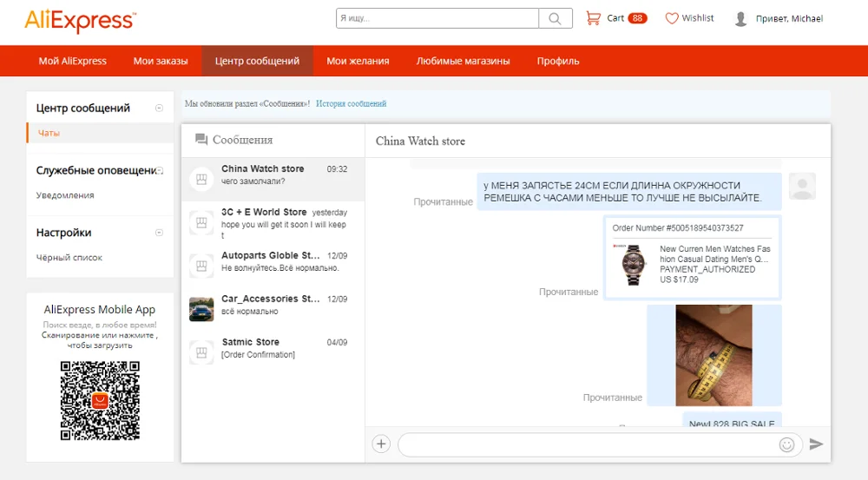Screen dimensions: 868x480
Task: Open the shopping cart icon
Action: click(593, 18)
